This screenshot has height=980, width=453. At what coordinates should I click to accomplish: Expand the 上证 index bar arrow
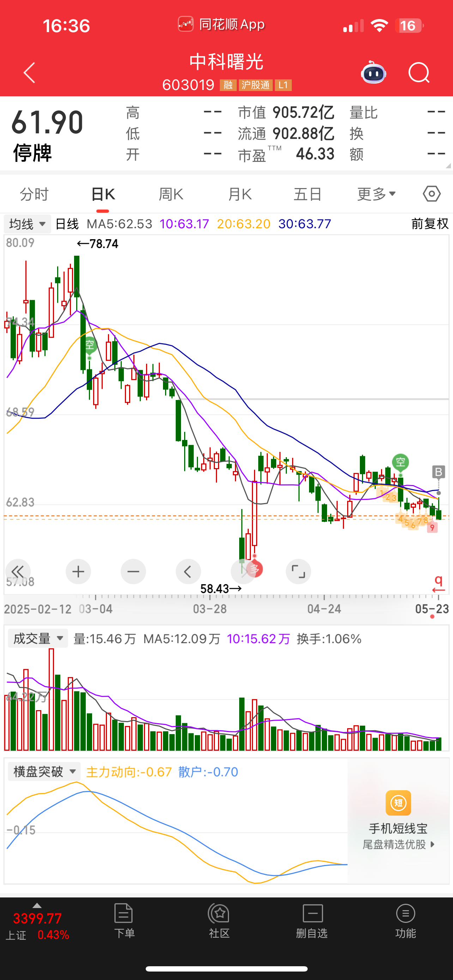coord(37,906)
